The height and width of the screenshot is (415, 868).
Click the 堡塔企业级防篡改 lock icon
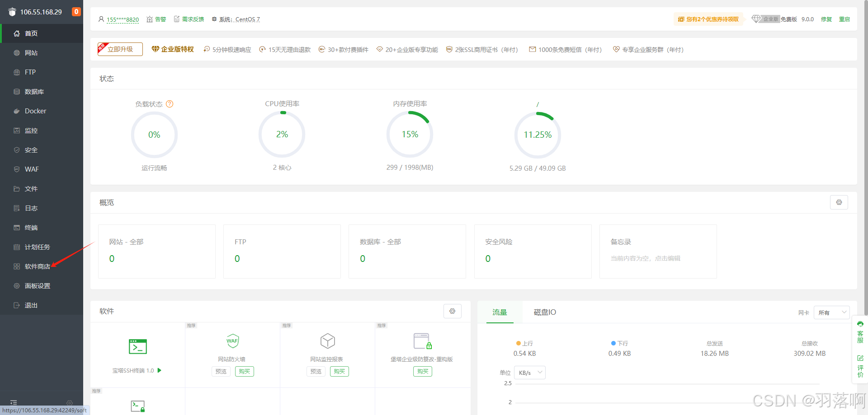pos(423,341)
